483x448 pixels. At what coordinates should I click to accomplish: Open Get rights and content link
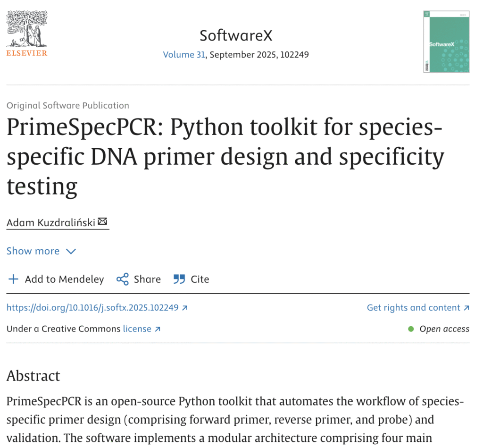pos(413,308)
